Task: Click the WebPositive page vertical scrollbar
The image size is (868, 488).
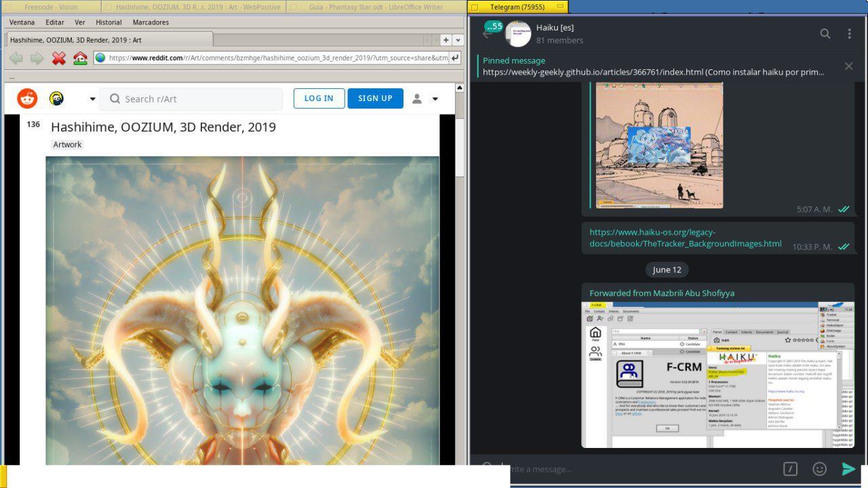Action: click(x=460, y=147)
